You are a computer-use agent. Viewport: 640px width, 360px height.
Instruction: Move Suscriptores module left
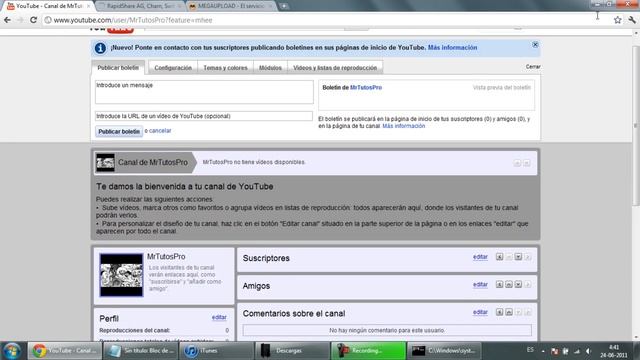tap(499, 257)
